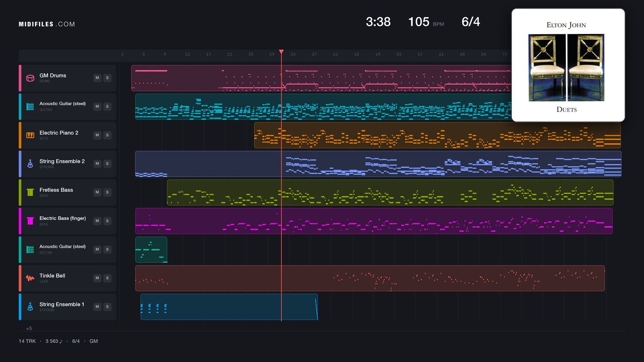Viewport: 644px width, 362px height.
Task: Click the guitar icon of the Acoustic Guitar track below GM Drums
Action: pyautogui.click(x=30, y=106)
